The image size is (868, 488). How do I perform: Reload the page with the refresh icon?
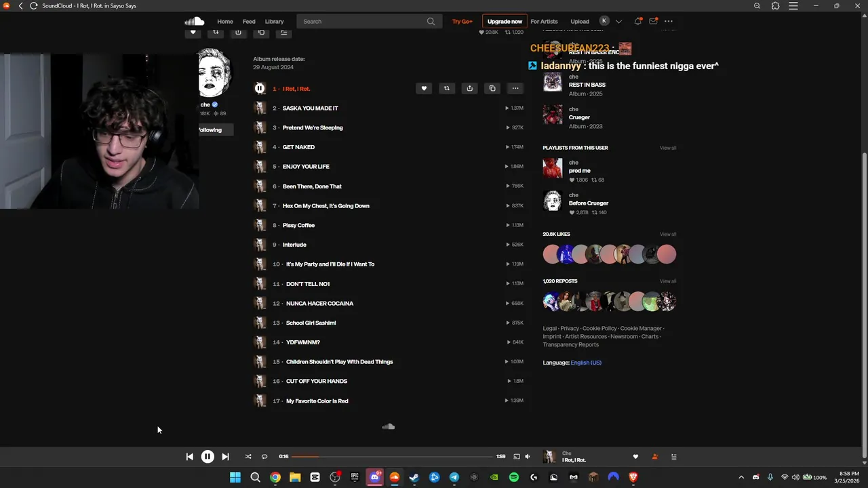coord(33,5)
